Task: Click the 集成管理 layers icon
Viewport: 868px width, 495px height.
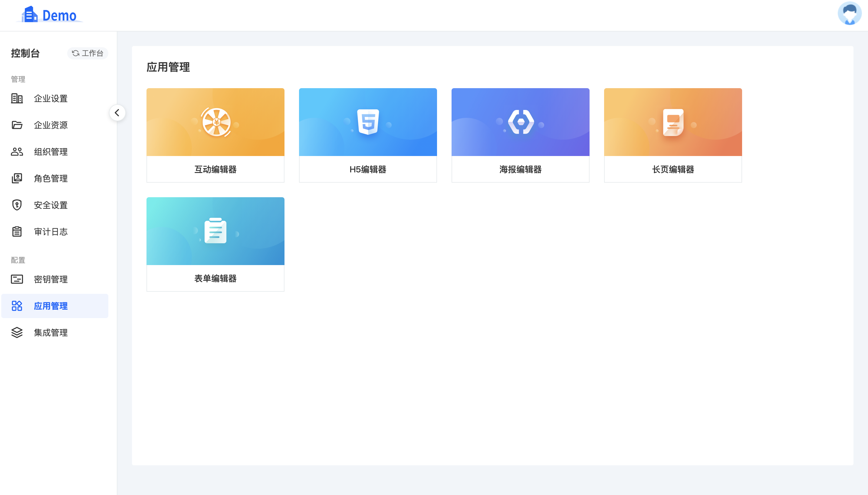Action: [17, 332]
